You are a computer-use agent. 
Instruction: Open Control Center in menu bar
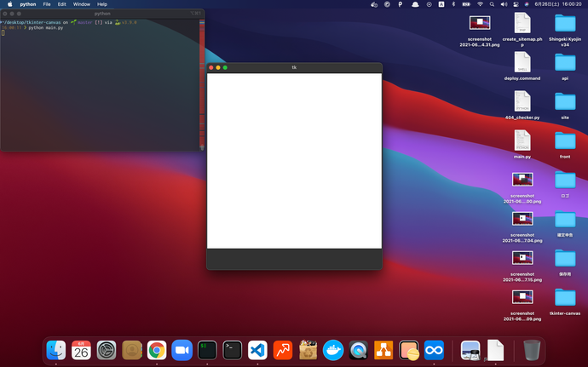(x=516, y=4)
